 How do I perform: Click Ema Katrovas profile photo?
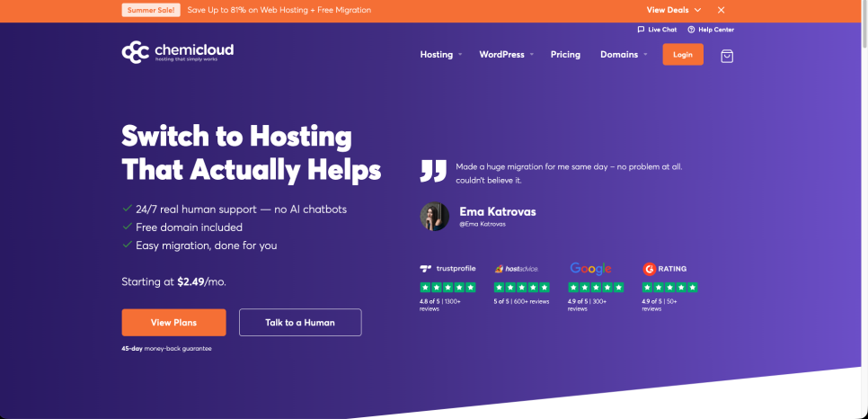pos(435,216)
